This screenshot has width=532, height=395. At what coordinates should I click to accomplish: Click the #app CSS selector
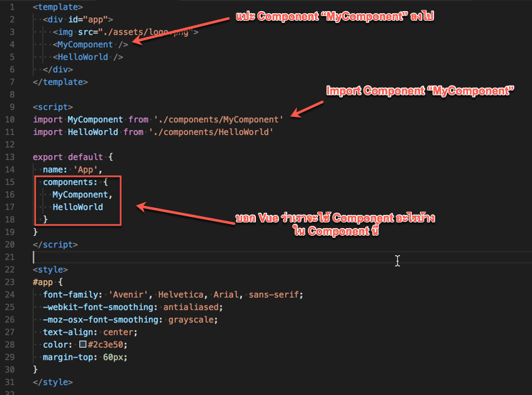[x=45, y=282]
